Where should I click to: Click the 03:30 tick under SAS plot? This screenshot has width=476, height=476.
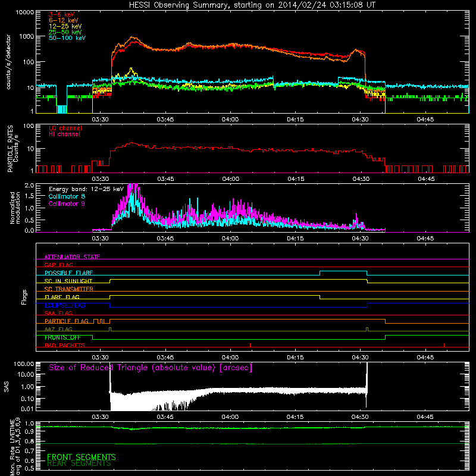pos(100,417)
